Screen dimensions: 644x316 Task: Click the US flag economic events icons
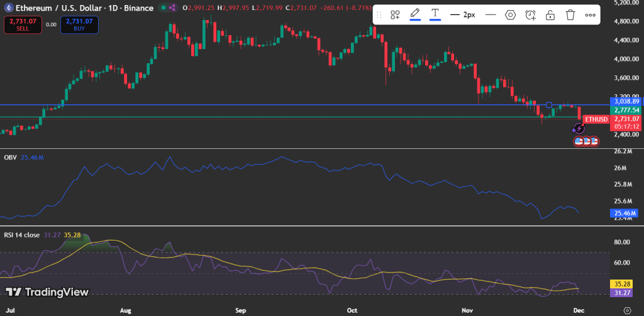[586, 142]
